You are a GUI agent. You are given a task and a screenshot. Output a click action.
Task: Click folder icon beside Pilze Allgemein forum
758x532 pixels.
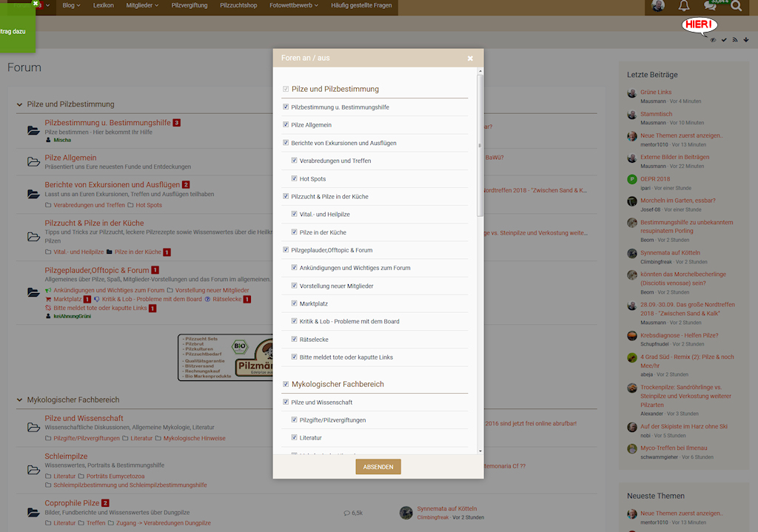pos(33,162)
